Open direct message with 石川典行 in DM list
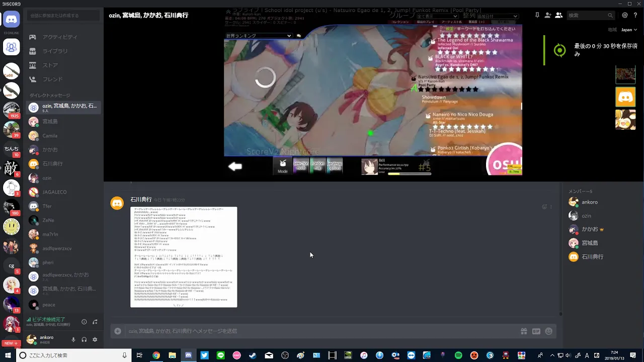This screenshot has height=362, width=644. click(63, 163)
